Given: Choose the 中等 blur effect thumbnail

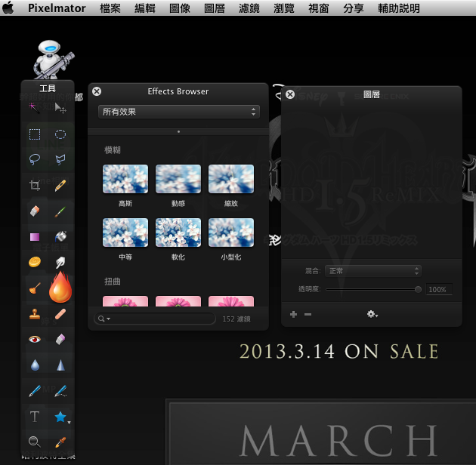Looking at the screenshot, I should 125,232.
